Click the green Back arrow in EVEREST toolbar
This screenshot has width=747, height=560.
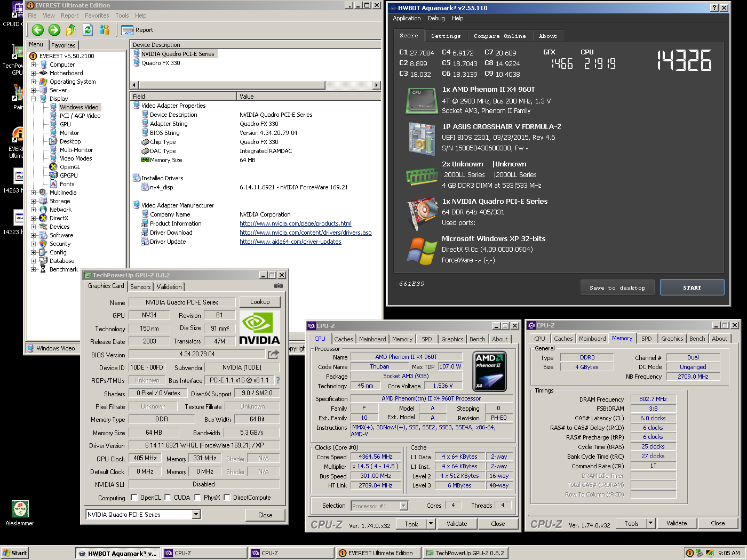coord(37,30)
